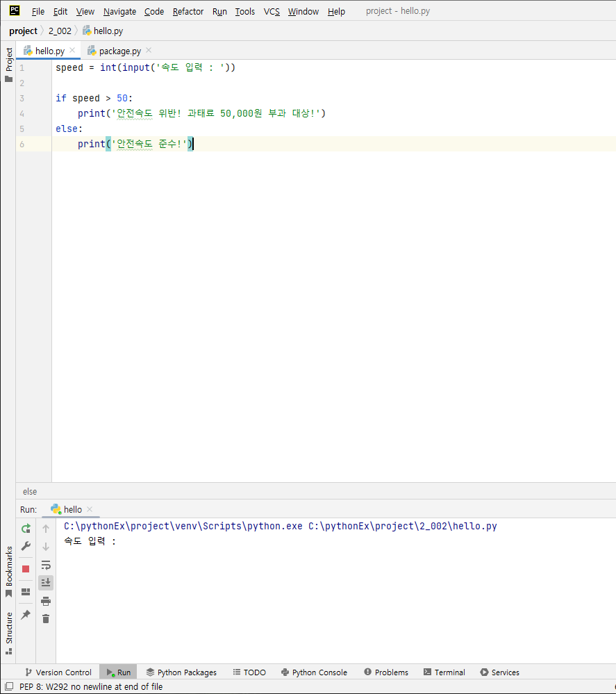Click the else breadcrumb below the editor
The image size is (616, 694).
pos(30,491)
